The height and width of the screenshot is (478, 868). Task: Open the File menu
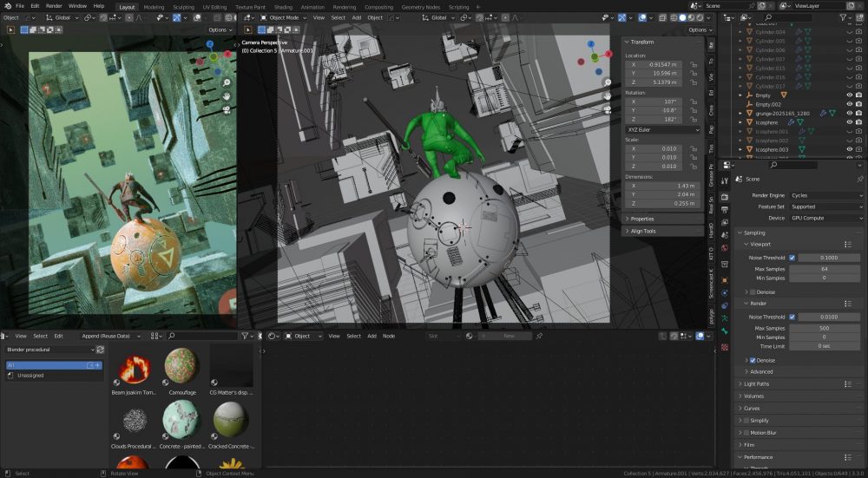click(20, 5)
